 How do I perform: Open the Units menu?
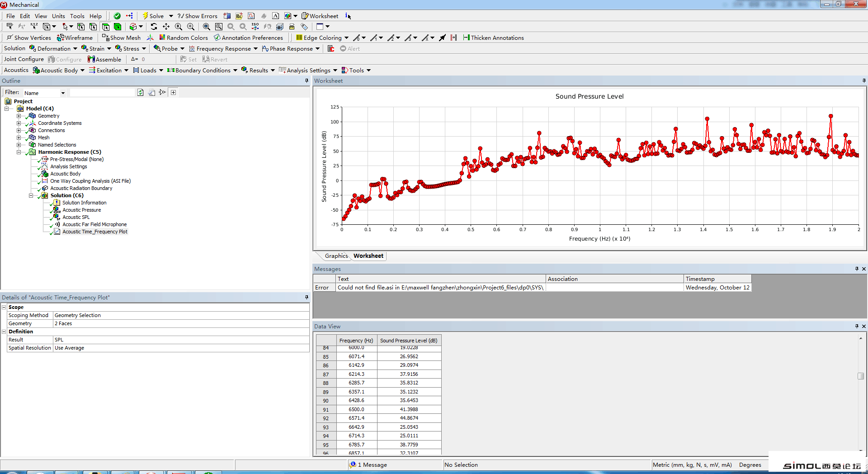(58, 16)
